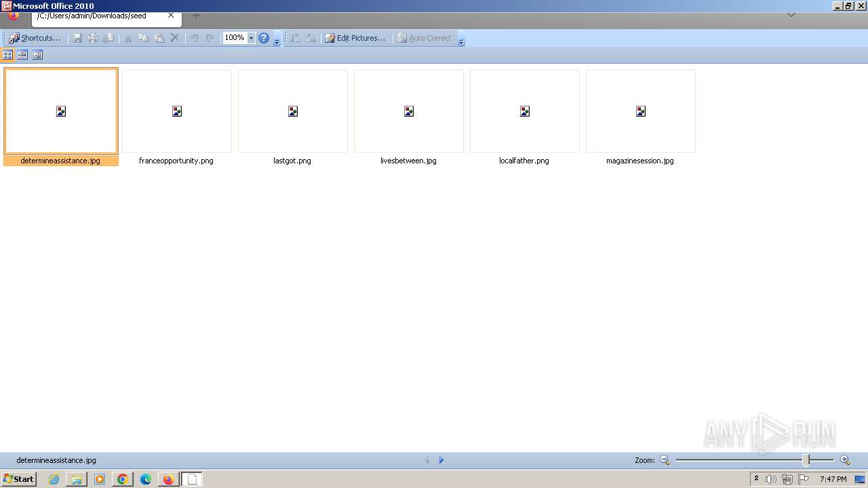Switch to Thumbnail view
This screenshot has height=488, width=868.
click(x=7, y=55)
